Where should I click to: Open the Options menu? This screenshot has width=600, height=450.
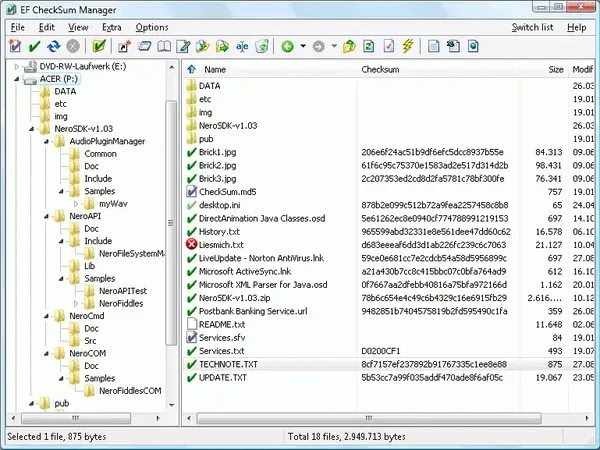(152, 28)
